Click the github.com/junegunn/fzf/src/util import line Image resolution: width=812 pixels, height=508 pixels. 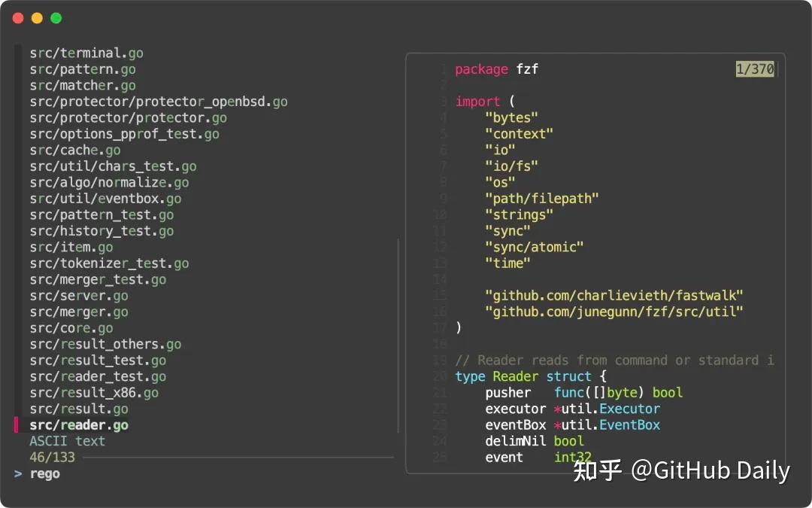(614, 312)
